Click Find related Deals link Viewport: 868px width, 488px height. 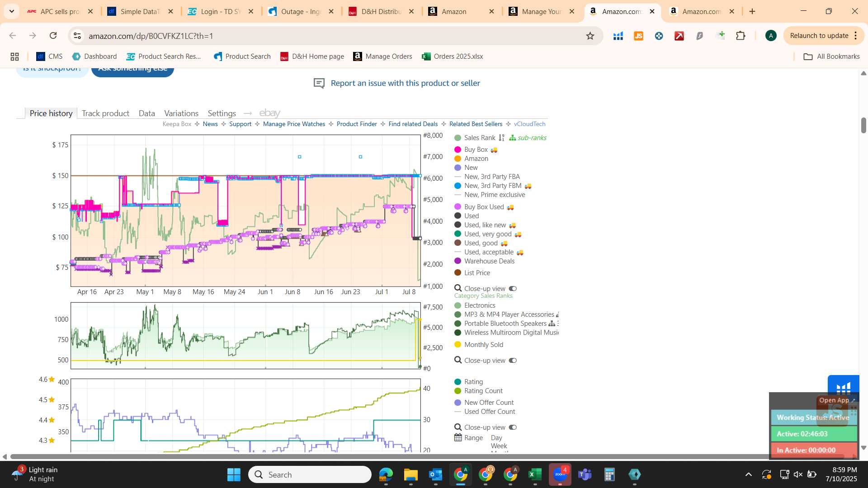413,124
